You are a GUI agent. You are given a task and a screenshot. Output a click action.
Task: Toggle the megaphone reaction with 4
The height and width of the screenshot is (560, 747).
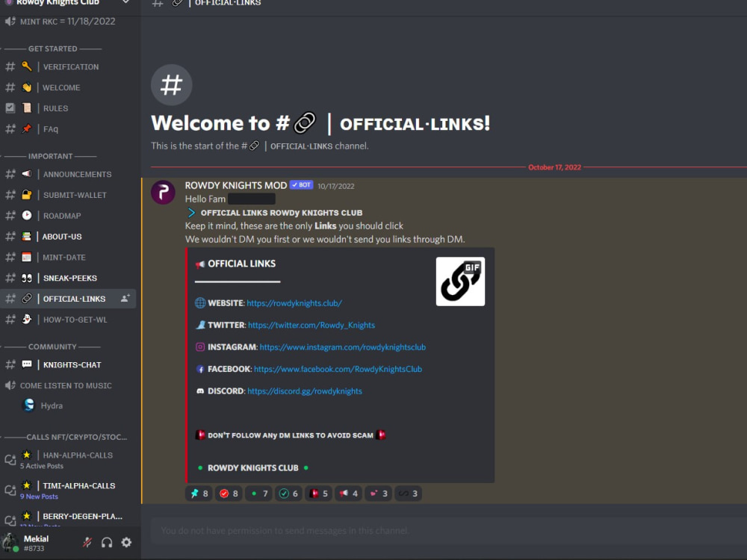(349, 494)
